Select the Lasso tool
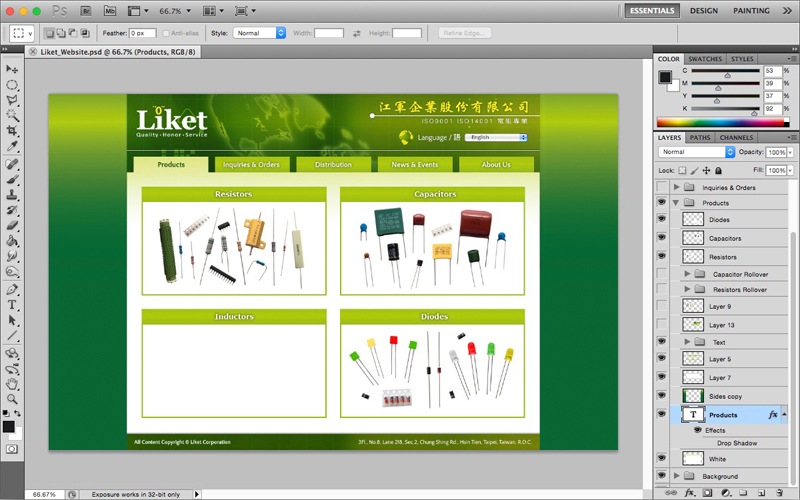Screen dimensions: 800x500 click(13, 100)
